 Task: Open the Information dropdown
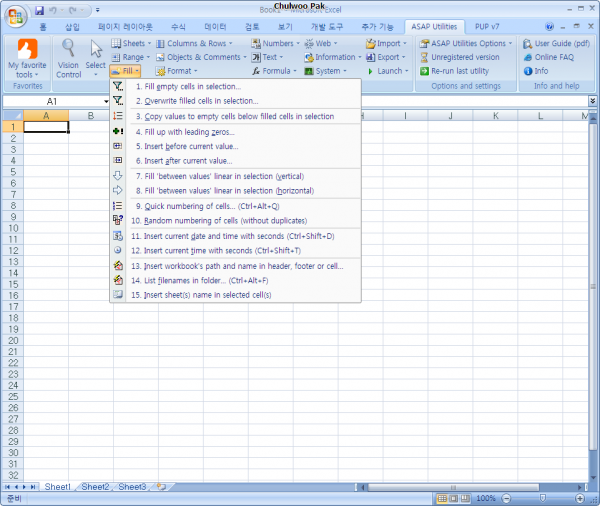coord(333,57)
